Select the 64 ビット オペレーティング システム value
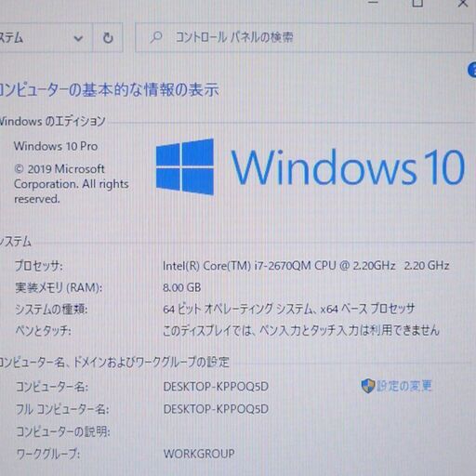This screenshot has width=476, height=476. (288, 309)
